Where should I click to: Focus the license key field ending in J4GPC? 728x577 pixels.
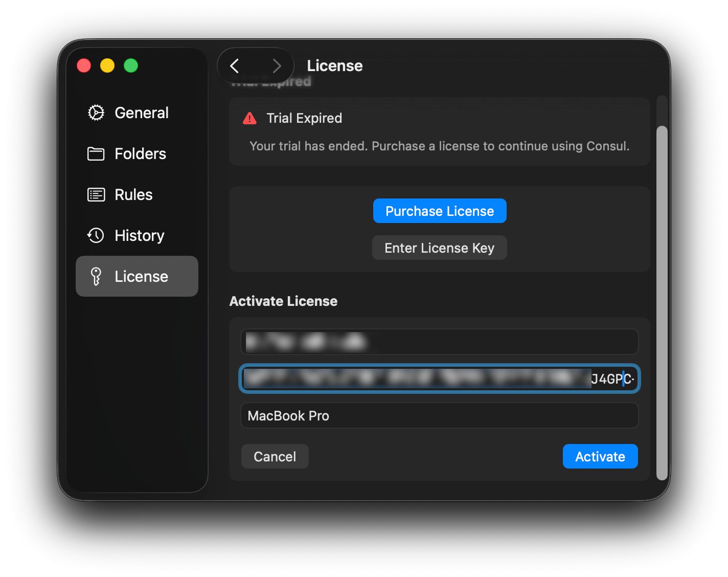click(x=440, y=379)
